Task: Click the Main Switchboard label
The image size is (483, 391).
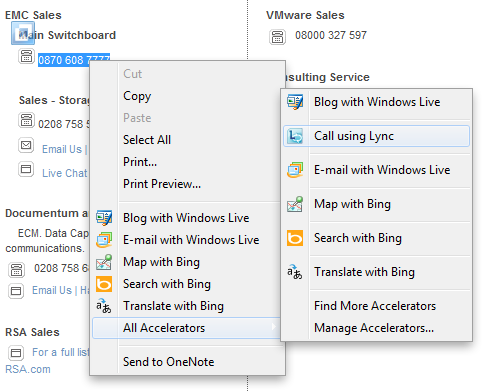Action: (67, 35)
